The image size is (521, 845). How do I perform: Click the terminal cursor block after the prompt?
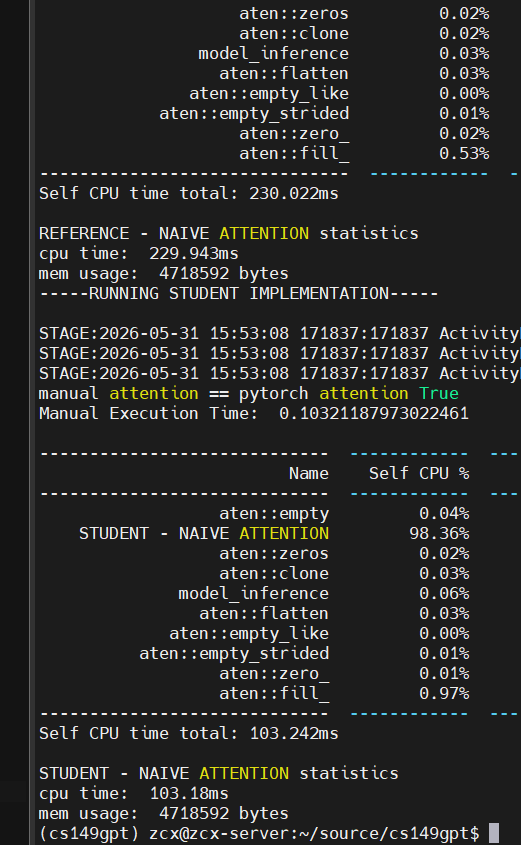click(x=494, y=833)
